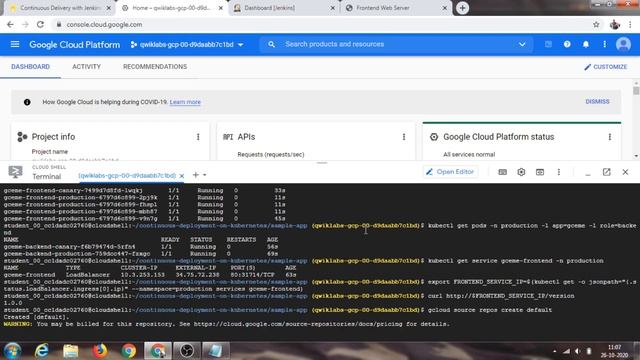The image size is (640, 360).
Task: Open Cloud Shell terminal settings gear
Action: coord(521,172)
